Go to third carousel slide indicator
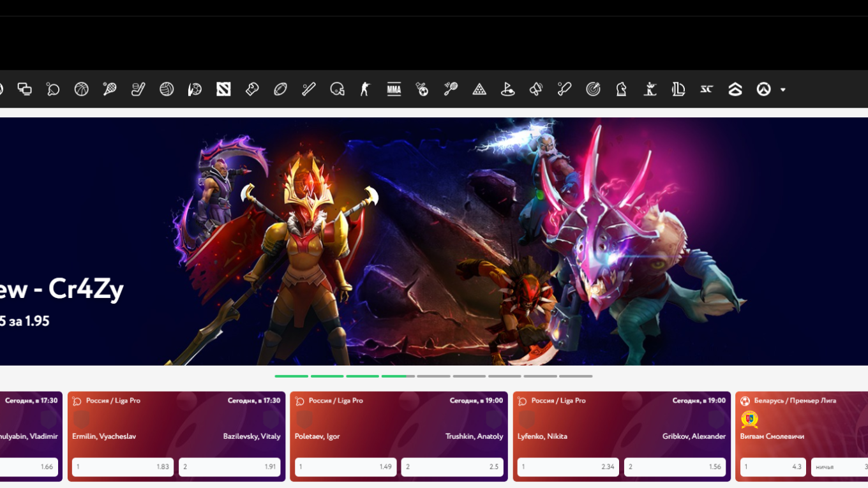The image size is (868, 488). click(x=363, y=376)
